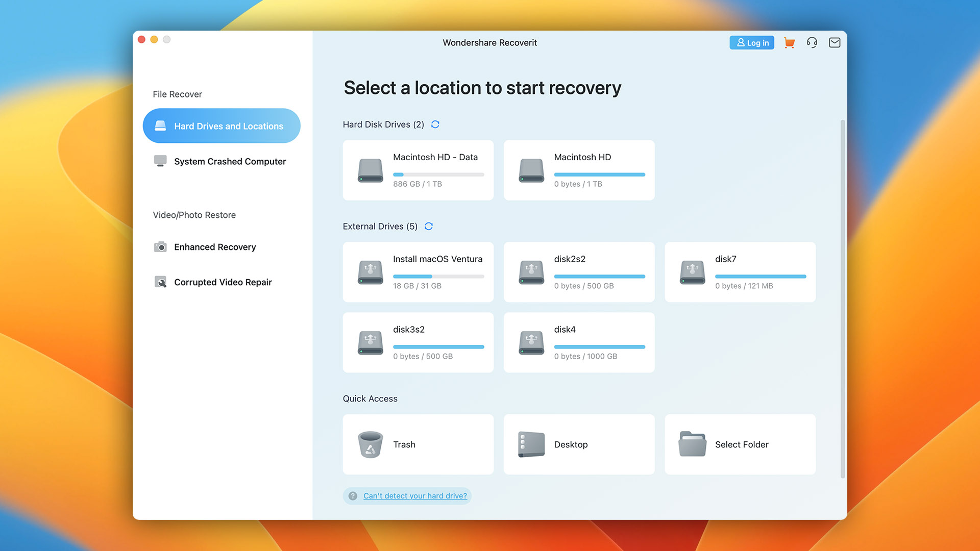Click the Log in button
This screenshot has width=980, height=551.
(x=752, y=43)
